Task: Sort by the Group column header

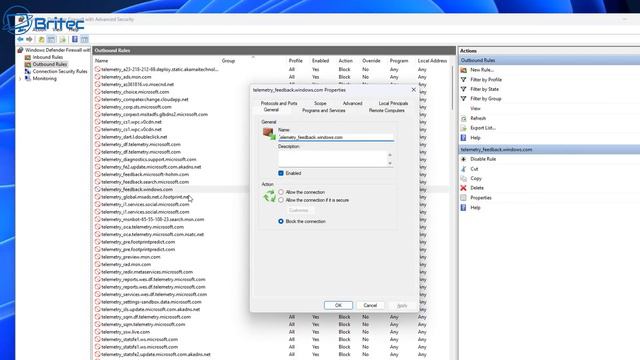Action: 228,61
